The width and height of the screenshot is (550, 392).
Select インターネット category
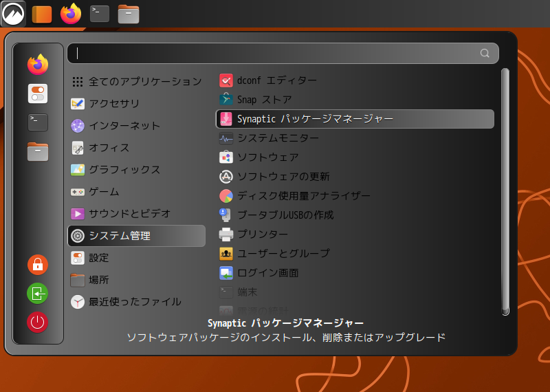click(136, 126)
